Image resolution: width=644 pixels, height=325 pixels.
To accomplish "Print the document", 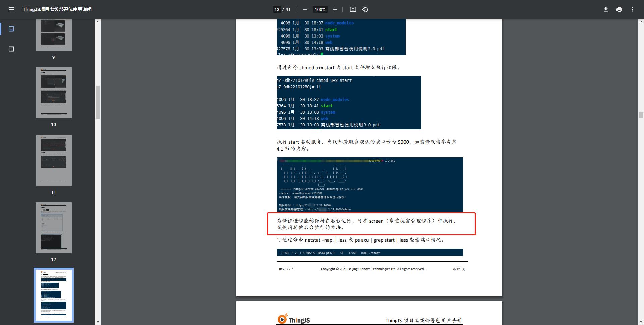I will pyautogui.click(x=619, y=9).
